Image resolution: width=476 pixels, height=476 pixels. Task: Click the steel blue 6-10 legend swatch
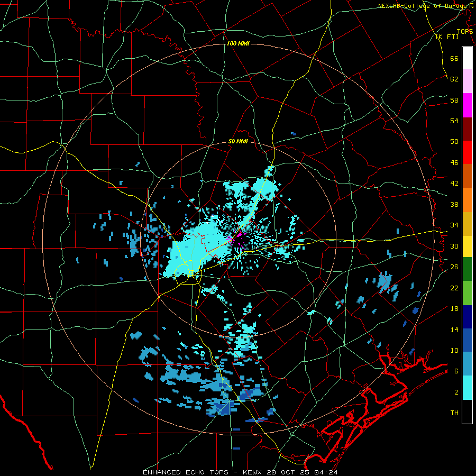point(467,364)
